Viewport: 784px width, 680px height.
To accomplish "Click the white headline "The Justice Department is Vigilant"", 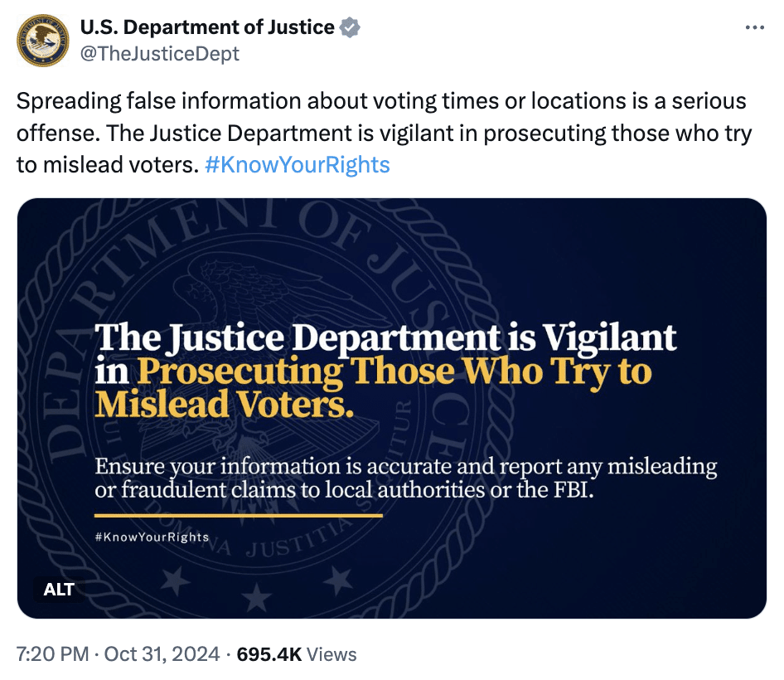I will (x=386, y=338).
